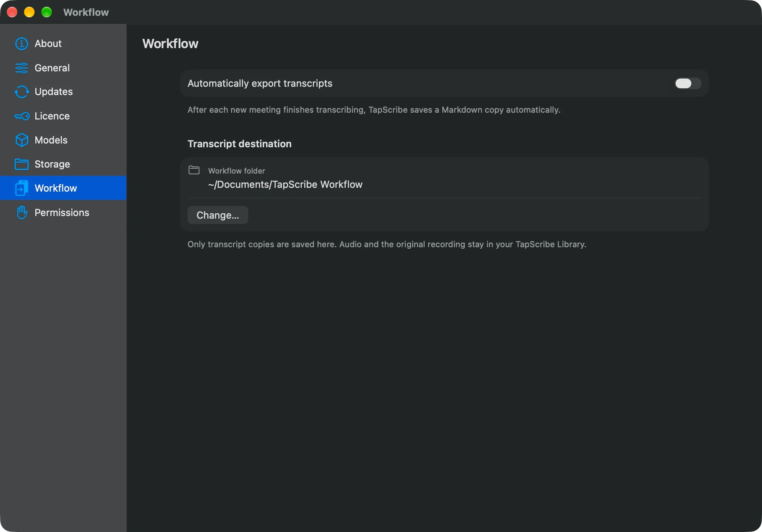Click the Storage folder icon
Screen dimensions: 762x532
(21, 164)
